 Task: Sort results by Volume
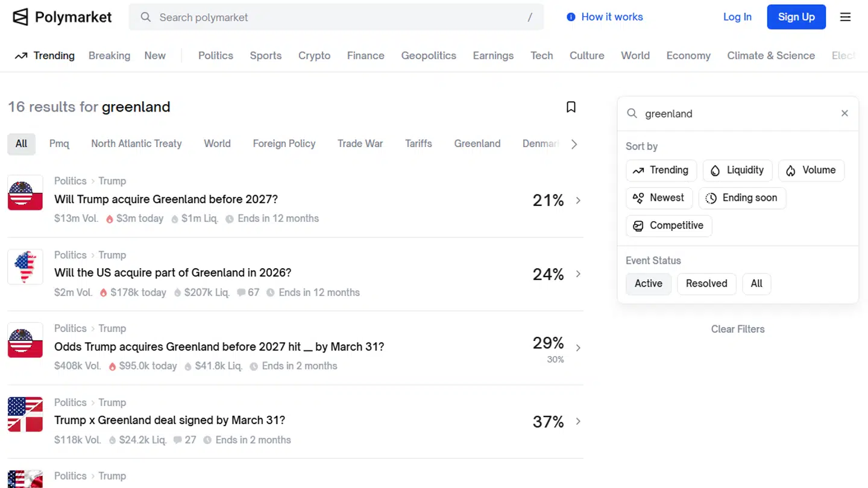pyautogui.click(x=811, y=170)
